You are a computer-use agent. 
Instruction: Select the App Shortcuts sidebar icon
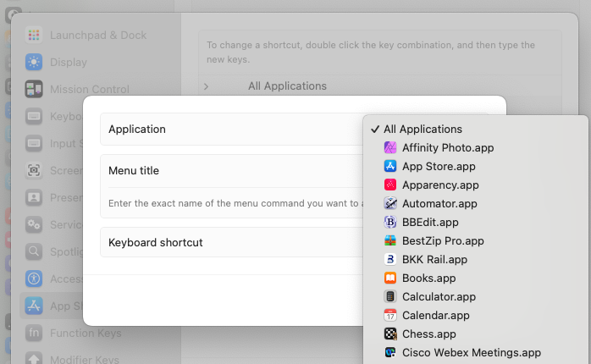(x=34, y=306)
